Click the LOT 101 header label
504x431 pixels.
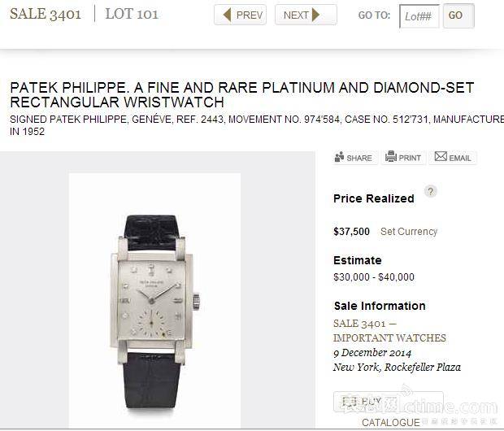[132, 14]
